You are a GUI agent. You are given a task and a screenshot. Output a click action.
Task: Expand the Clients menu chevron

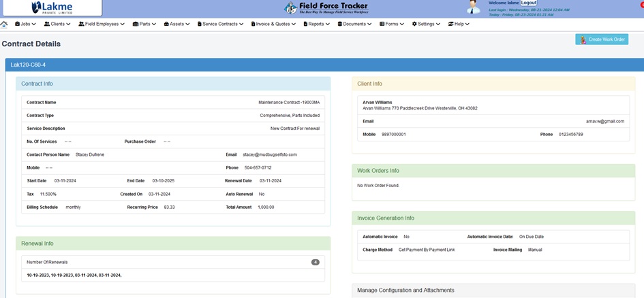point(68,24)
